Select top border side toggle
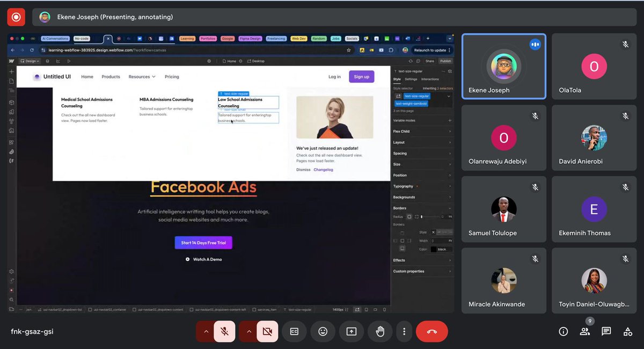The width and height of the screenshot is (644, 349). [402, 233]
